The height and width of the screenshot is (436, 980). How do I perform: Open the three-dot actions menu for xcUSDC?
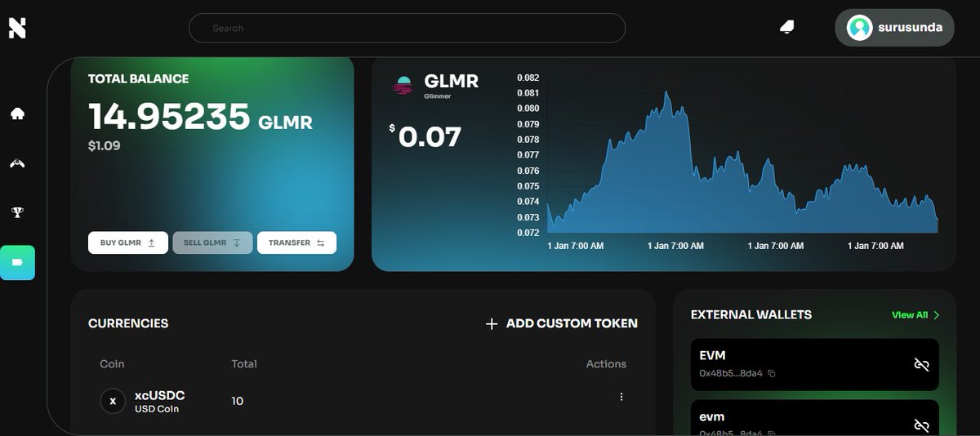(621, 397)
